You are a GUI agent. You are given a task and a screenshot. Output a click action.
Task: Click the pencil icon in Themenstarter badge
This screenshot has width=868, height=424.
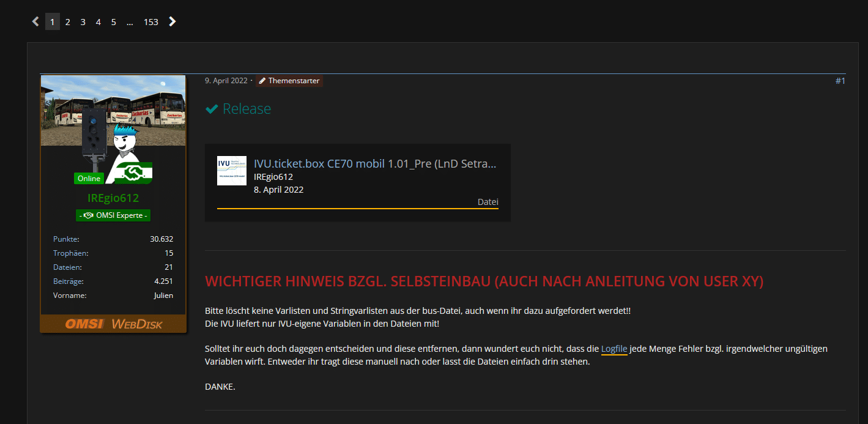[262, 81]
